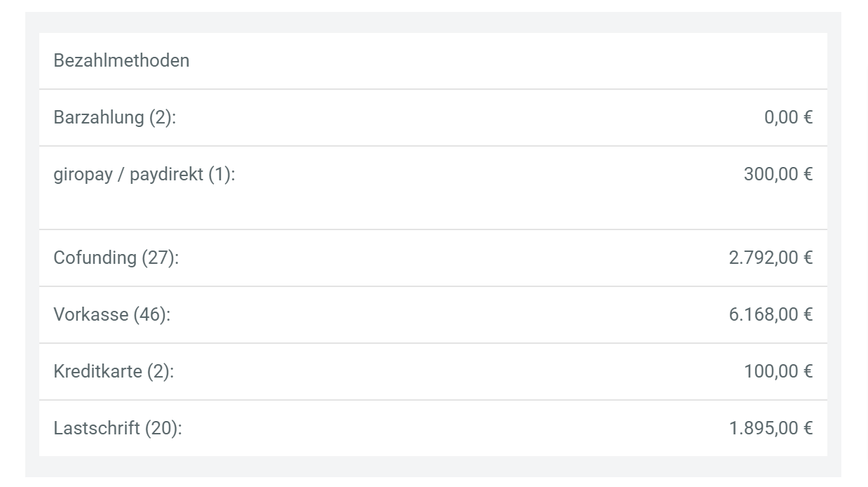Screen dimensions: 868x487
Task: Select the Barzahlung payment method label
Action: pyautogui.click(x=100, y=117)
